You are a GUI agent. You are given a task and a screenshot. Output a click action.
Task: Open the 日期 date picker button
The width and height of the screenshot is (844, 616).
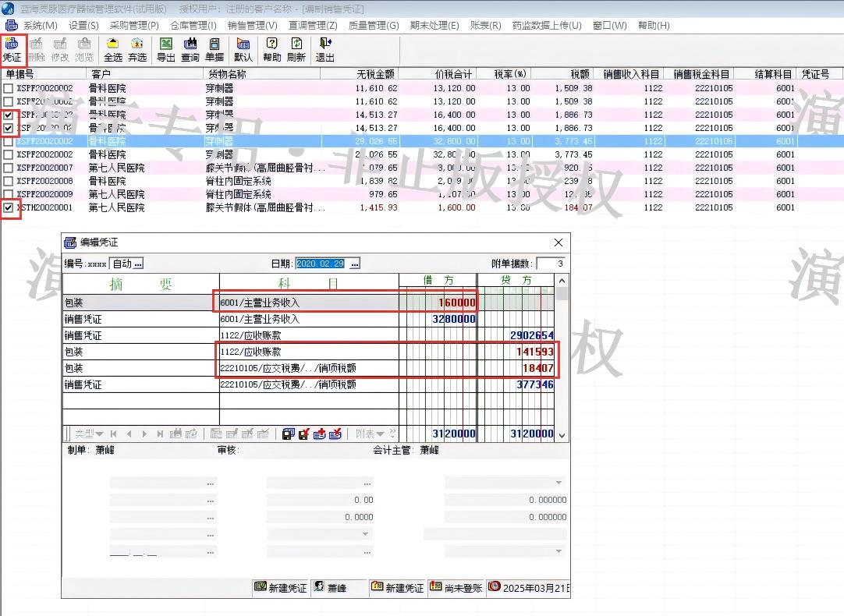click(x=355, y=264)
